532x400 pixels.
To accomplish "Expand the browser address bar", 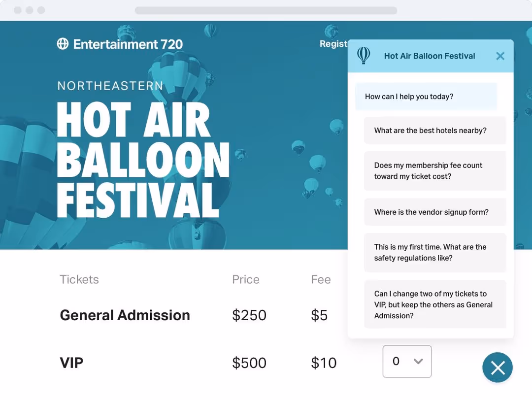I will 266,10.
